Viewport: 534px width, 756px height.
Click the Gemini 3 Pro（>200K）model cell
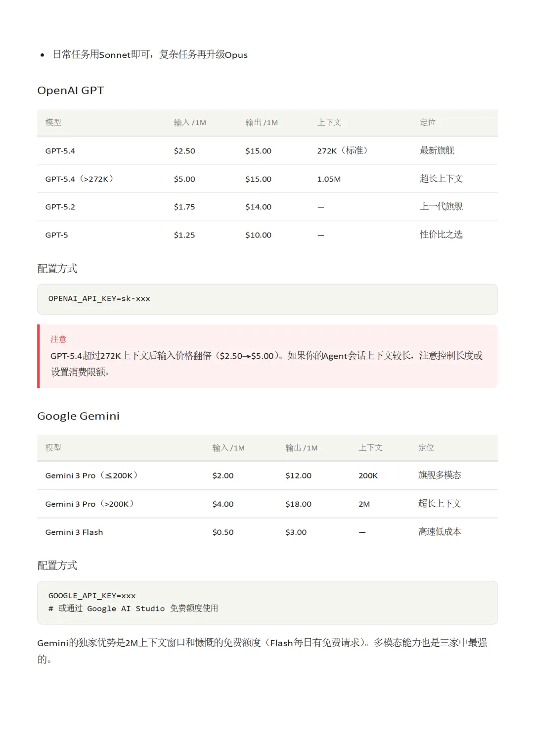point(89,504)
